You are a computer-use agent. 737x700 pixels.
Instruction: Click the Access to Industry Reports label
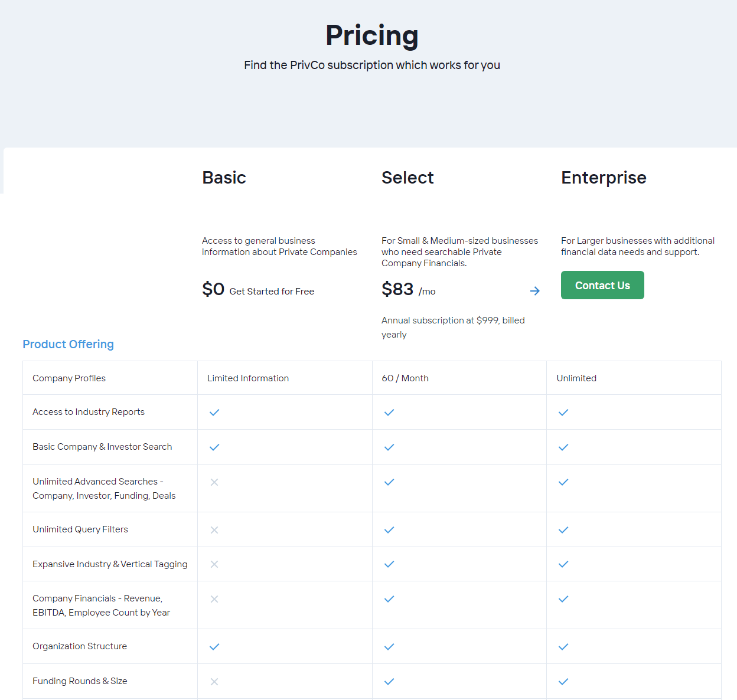(89, 412)
